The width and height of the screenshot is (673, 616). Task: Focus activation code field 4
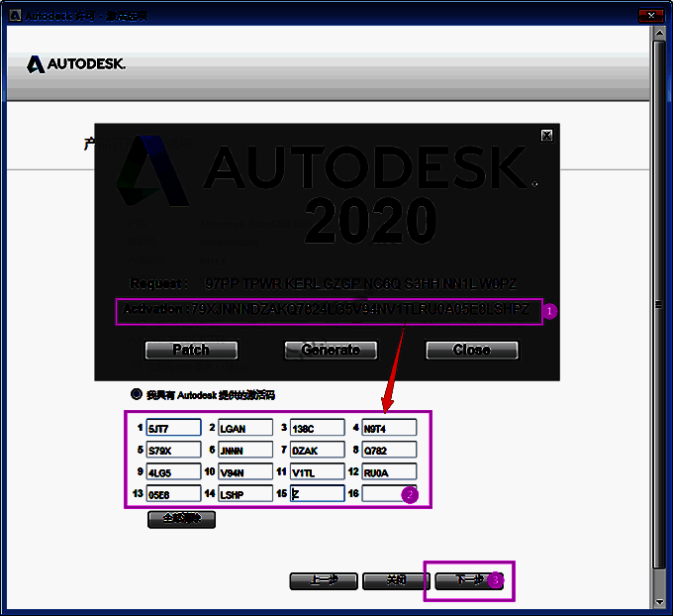click(x=389, y=428)
